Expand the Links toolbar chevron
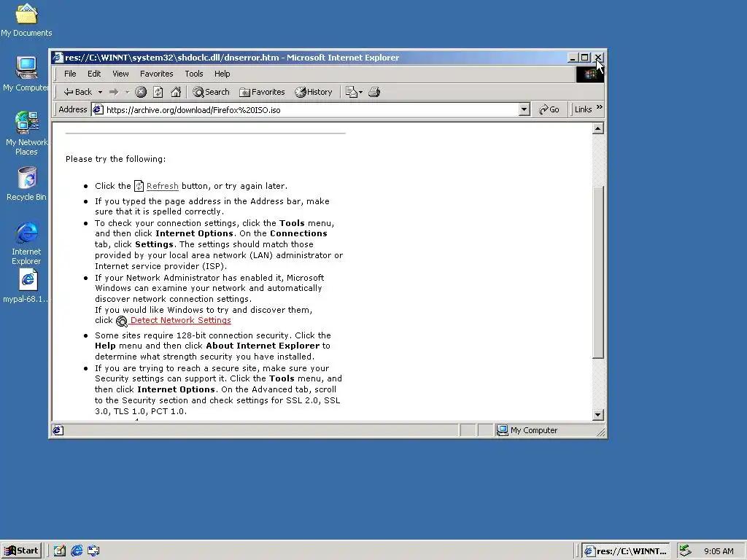 point(600,108)
